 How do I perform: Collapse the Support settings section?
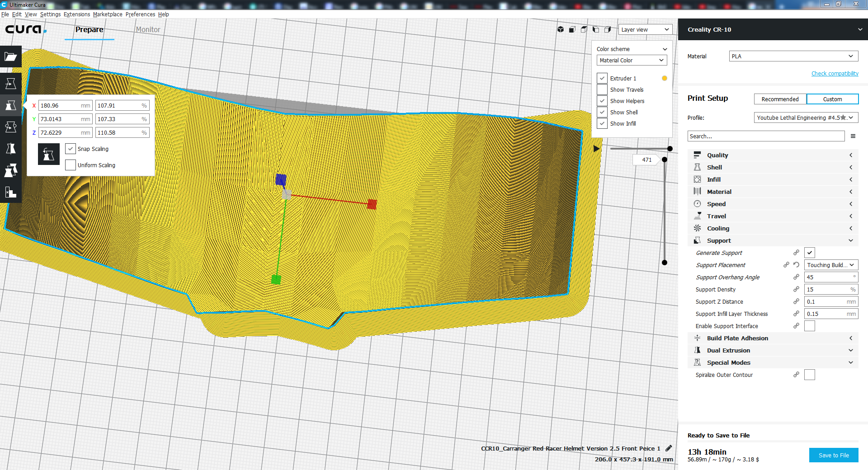click(x=773, y=240)
